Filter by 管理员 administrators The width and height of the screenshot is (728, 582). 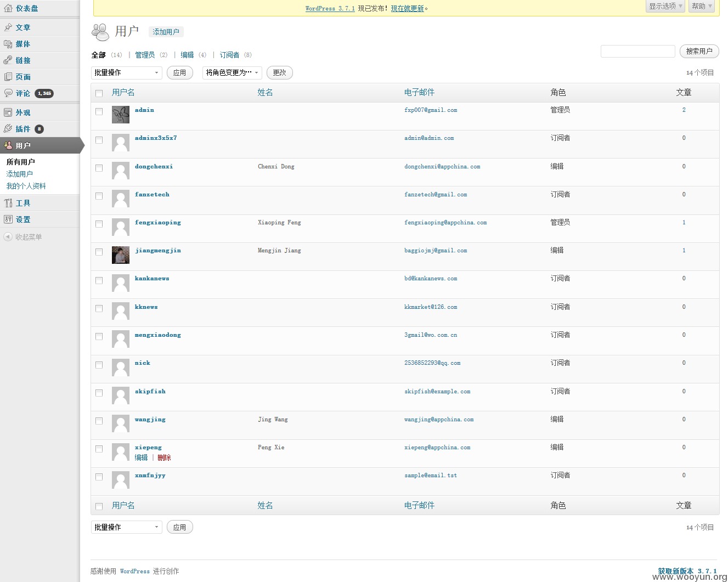145,55
